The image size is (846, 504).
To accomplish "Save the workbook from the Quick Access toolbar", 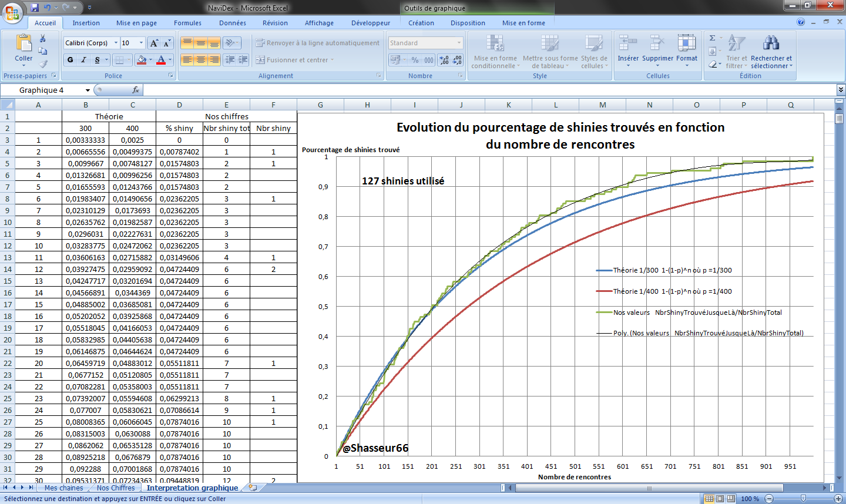I will 35,8.
